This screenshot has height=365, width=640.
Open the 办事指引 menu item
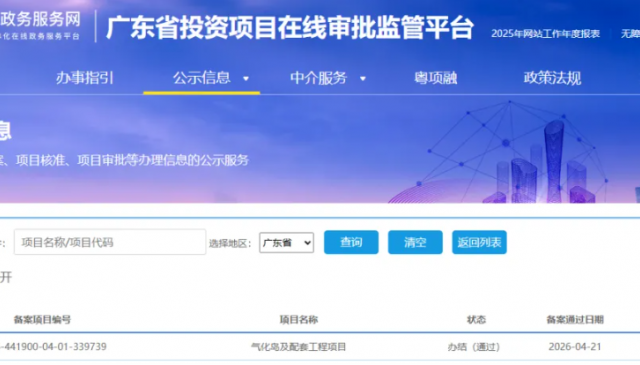(84, 78)
